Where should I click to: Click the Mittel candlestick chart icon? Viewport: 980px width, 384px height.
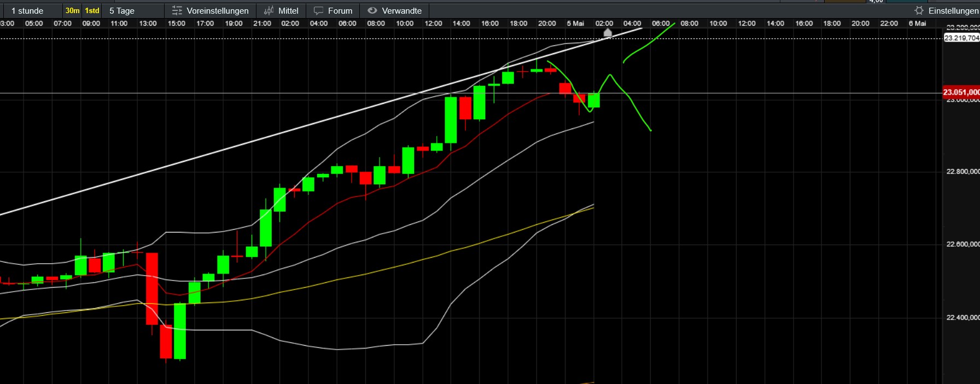[269, 10]
